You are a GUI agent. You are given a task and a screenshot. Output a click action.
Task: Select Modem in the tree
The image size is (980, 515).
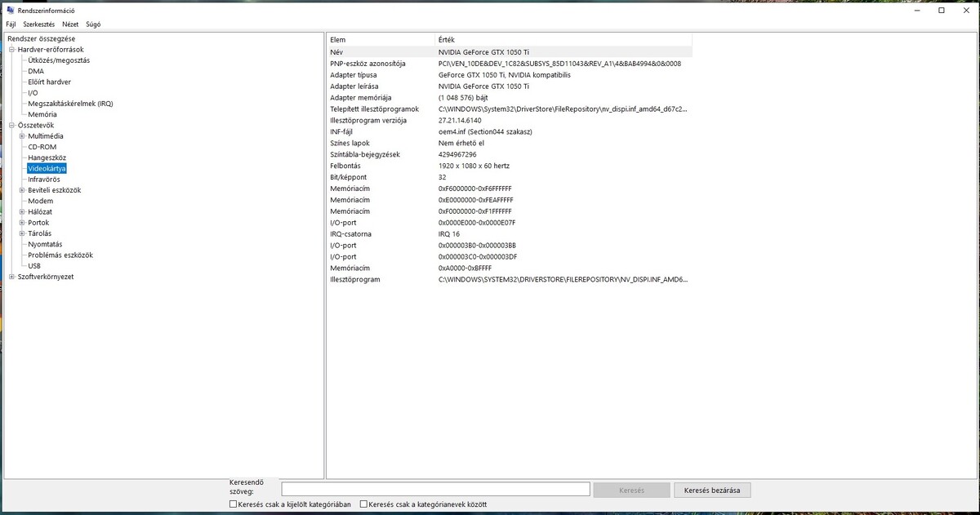[x=41, y=201]
